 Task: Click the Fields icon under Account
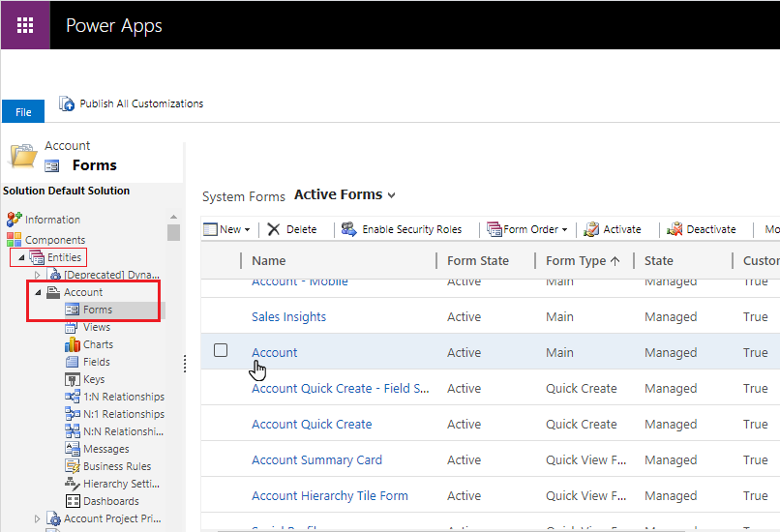73,362
